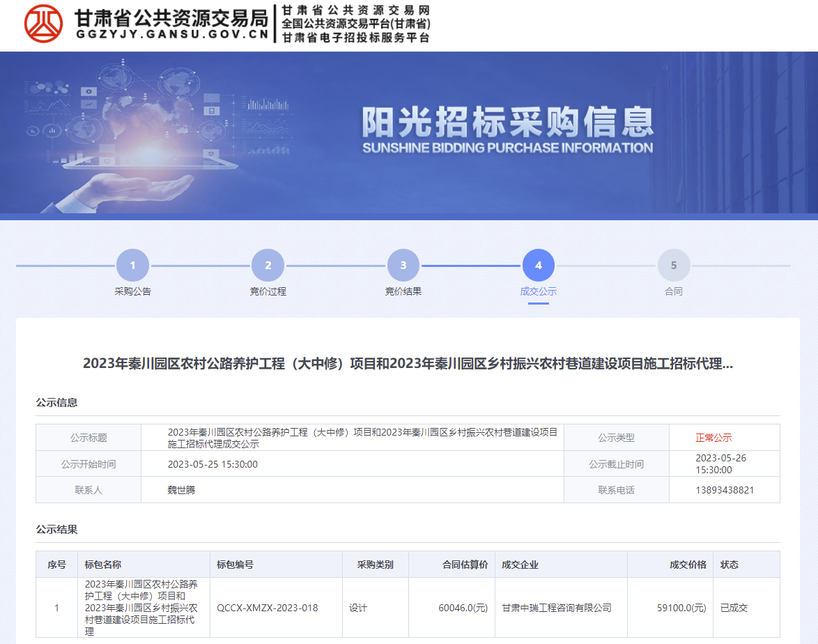Click the 公示类型 label cell

pyautogui.click(x=616, y=438)
